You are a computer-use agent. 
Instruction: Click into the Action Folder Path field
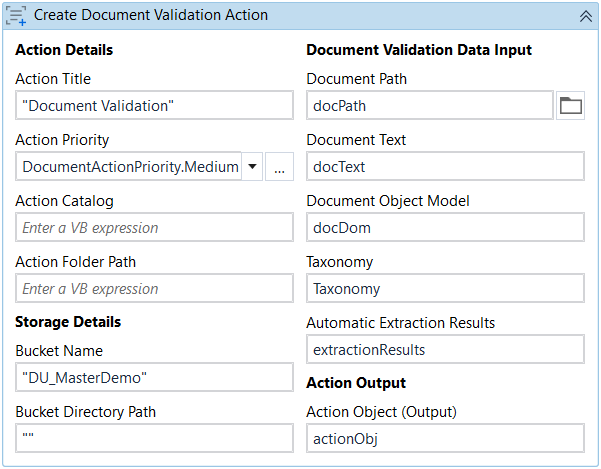(x=154, y=289)
